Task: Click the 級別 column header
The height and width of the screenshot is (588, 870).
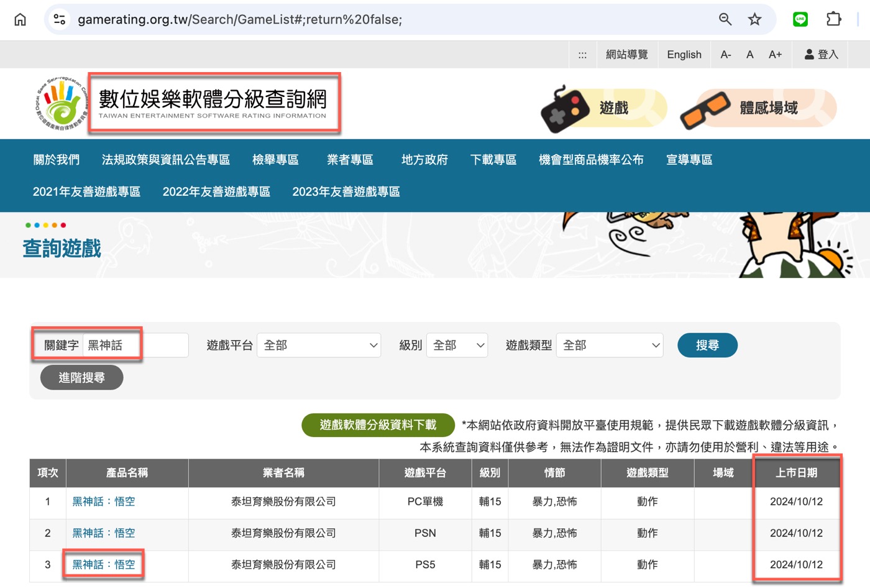Action: pos(490,473)
